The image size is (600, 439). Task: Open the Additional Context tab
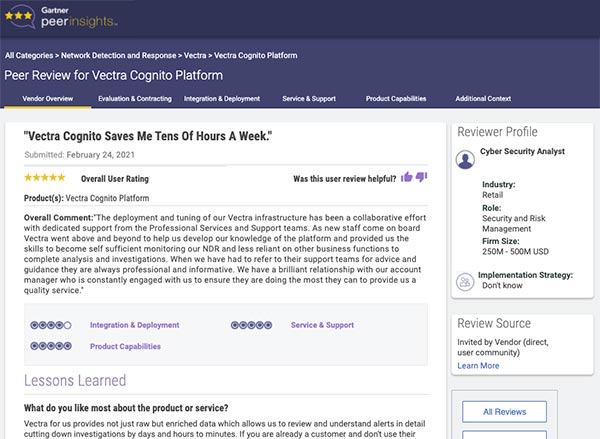pos(483,99)
